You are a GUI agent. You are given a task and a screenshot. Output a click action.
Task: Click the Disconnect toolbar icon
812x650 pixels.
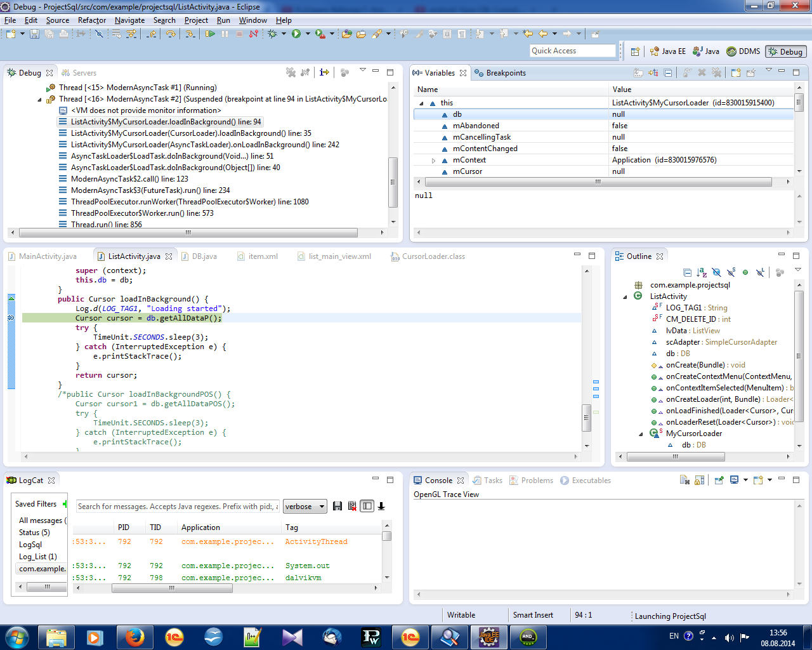(x=254, y=34)
